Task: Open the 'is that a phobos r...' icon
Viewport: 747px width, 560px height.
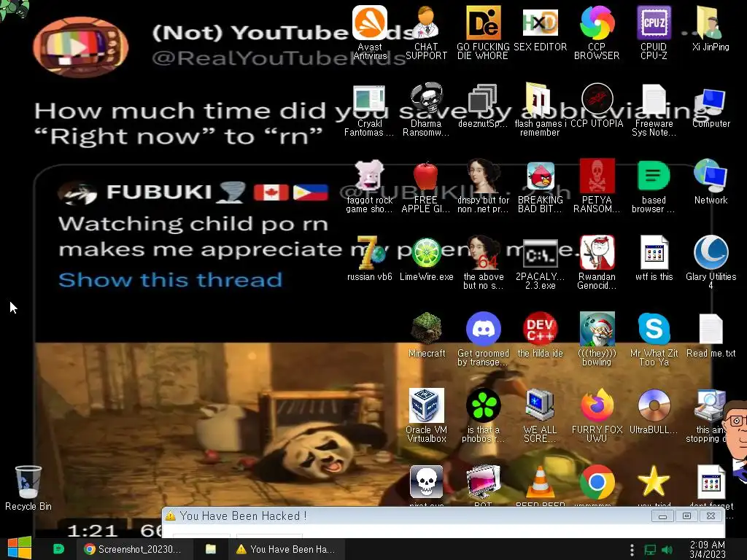Action: tap(483, 416)
